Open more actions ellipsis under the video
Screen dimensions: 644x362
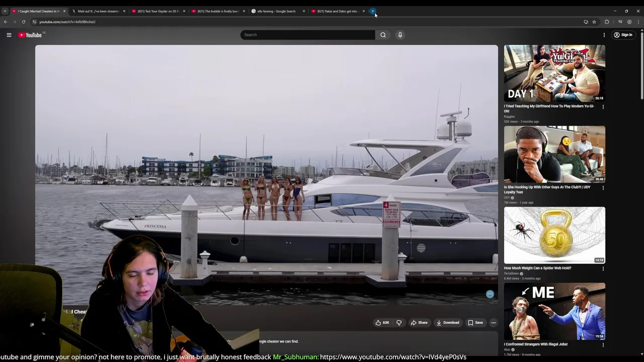(494, 323)
